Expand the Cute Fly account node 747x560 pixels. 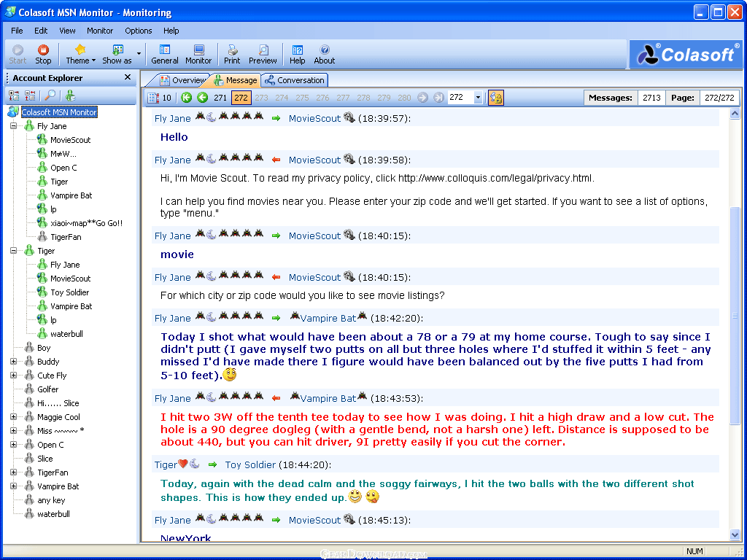pos(13,376)
